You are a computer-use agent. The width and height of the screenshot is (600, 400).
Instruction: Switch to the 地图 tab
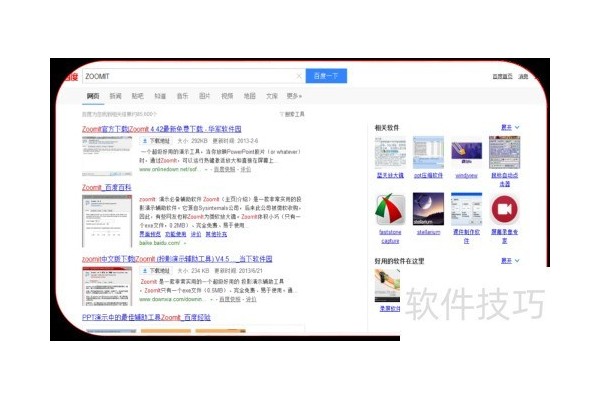coord(249,96)
